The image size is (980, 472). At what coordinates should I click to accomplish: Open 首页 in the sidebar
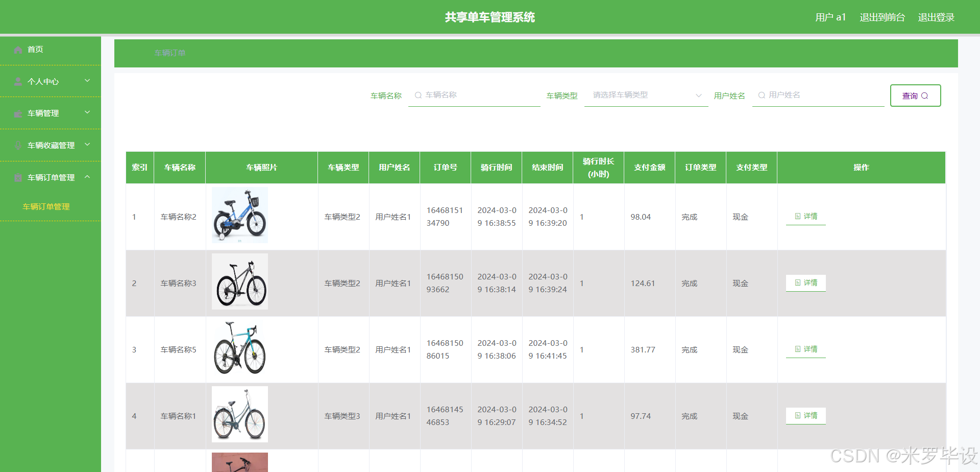(x=50, y=50)
